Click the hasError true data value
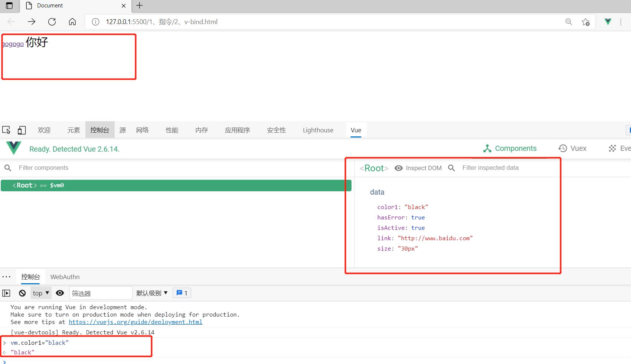 [418, 218]
